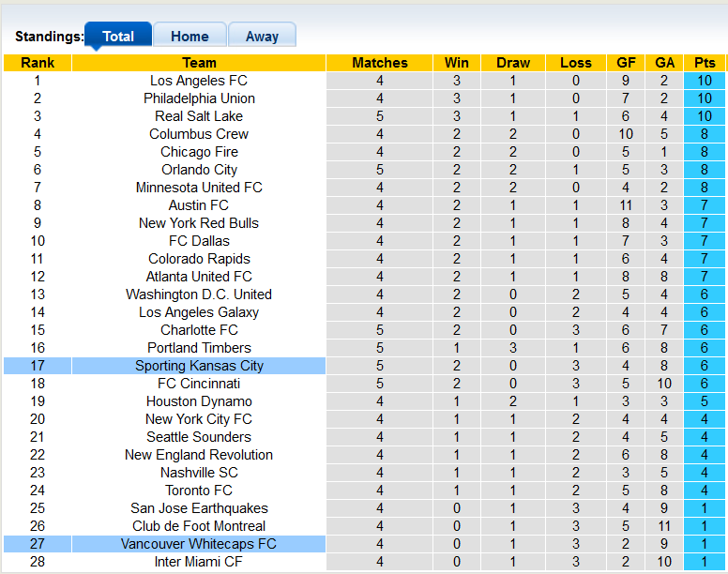The image size is (728, 574).
Task: Click the Win column header
Action: (457, 63)
